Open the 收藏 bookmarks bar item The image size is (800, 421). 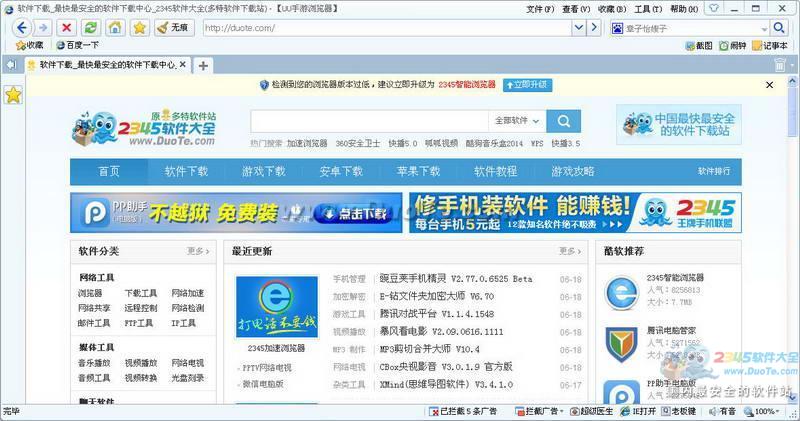30,45
